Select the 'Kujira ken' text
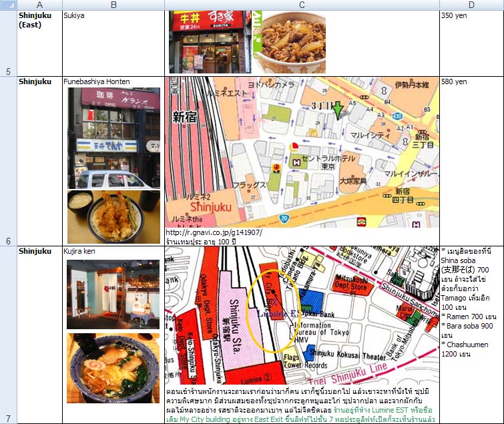 [x=79, y=251]
